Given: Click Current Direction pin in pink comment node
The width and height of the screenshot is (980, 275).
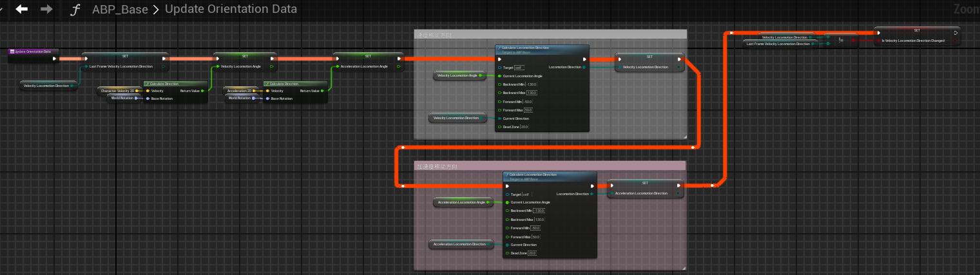Looking at the screenshot, I should pyautogui.click(x=507, y=245).
